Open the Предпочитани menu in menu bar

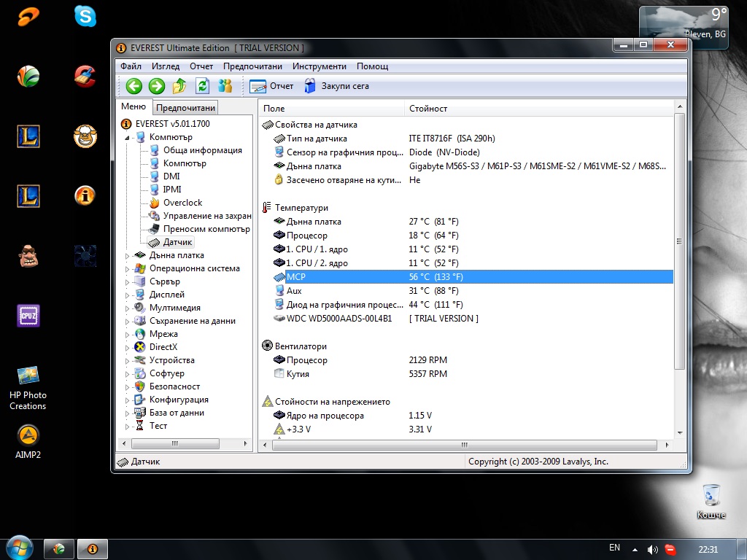[x=252, y=66]
